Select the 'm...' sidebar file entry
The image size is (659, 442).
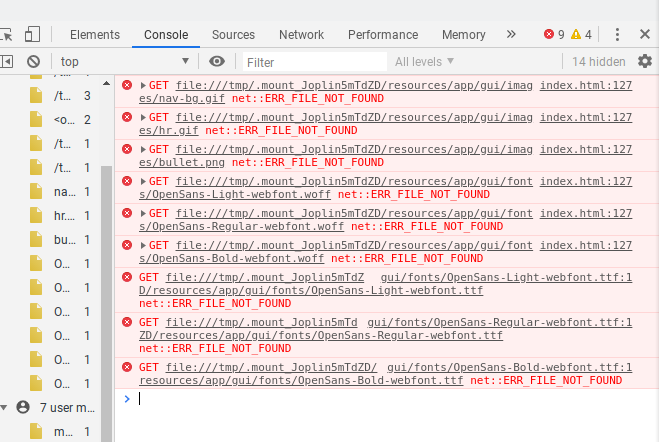[60, 431]
